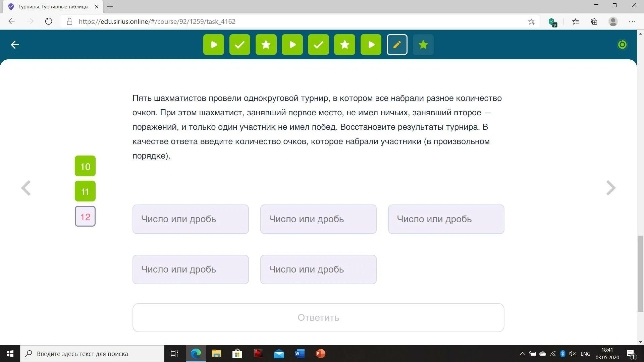
Task: Go to the previous task with left chevron
Action: [x=26, y=188]
